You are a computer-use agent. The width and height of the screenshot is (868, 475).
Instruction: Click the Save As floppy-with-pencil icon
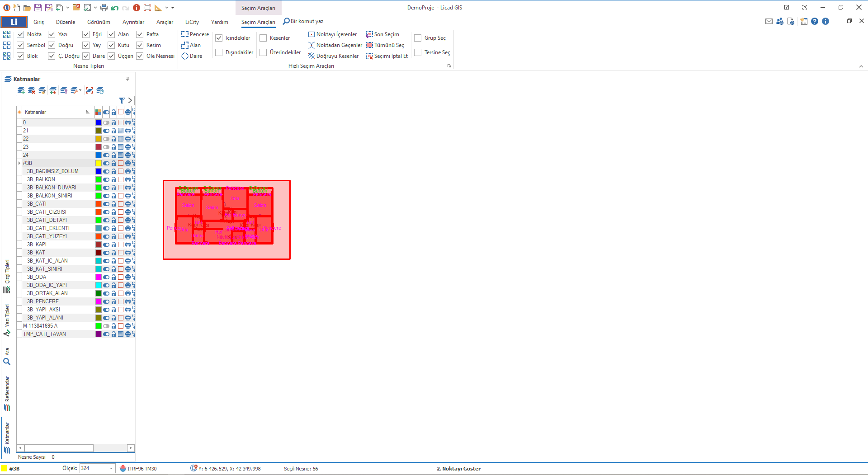[x=48, y=8]
